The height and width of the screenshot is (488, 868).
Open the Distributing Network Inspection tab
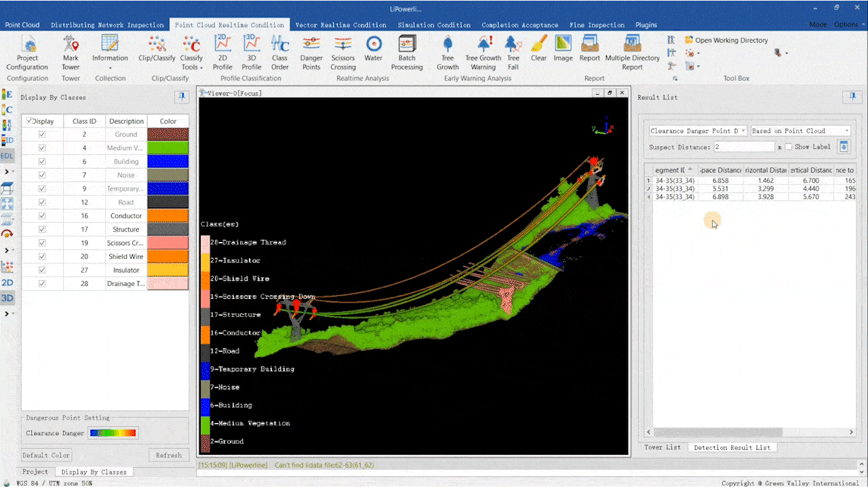107,25
